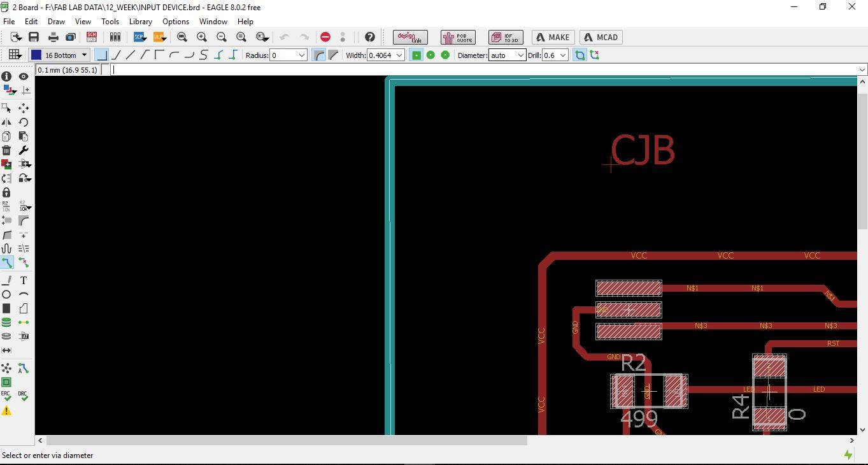The width and height of the screenshot is (868, 465).
Task: Switch to schematic with SCH/BRD icon
Action: pyautogui.click(x=92, y=37)
